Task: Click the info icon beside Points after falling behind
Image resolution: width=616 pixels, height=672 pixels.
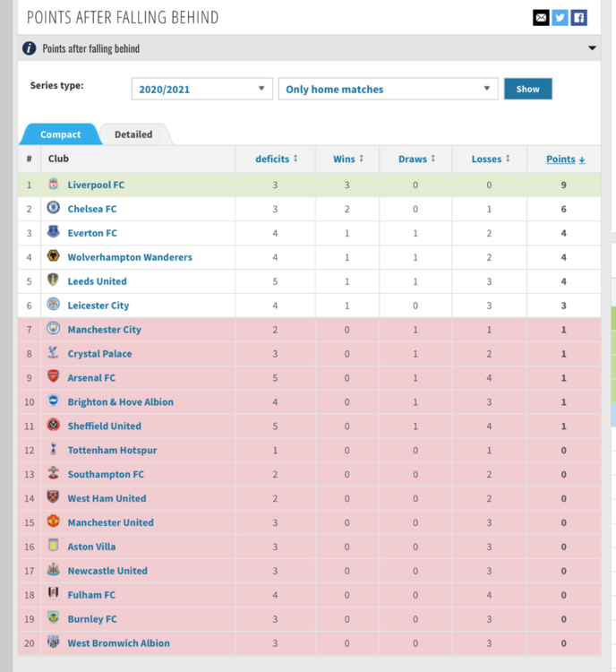Action: click(x=30, y=48)
